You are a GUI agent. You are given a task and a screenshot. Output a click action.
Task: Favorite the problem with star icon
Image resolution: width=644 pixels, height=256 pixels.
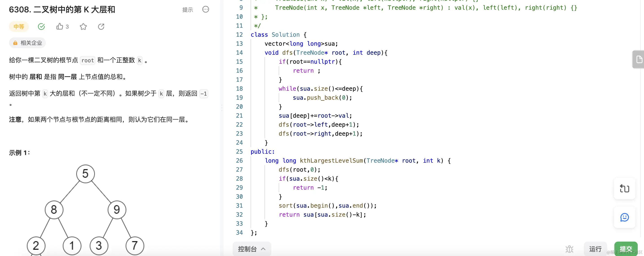click(83, 27)
